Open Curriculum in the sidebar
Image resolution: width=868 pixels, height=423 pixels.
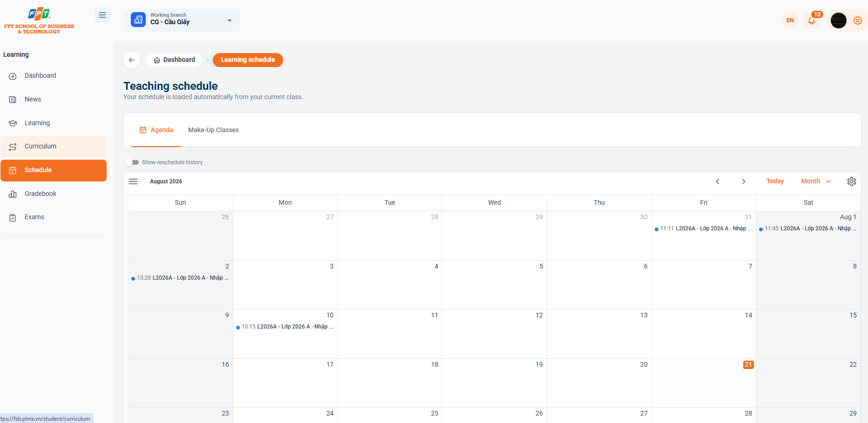tap(54, 147)
